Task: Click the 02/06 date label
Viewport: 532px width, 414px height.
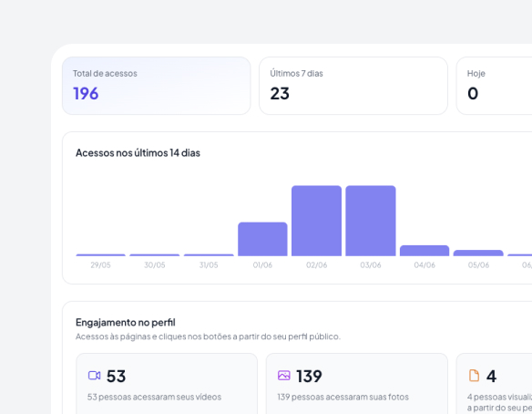Action: (x=316, y=265)
